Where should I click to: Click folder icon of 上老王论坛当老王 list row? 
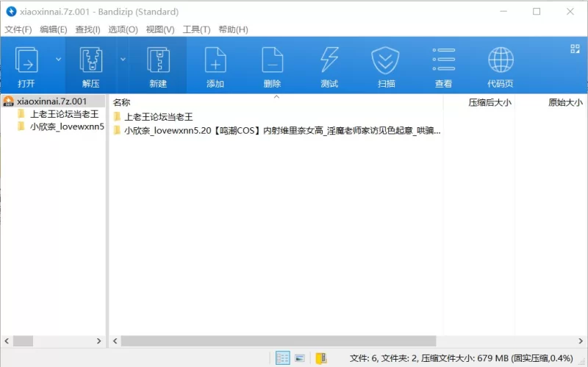[x=117, y=116]
